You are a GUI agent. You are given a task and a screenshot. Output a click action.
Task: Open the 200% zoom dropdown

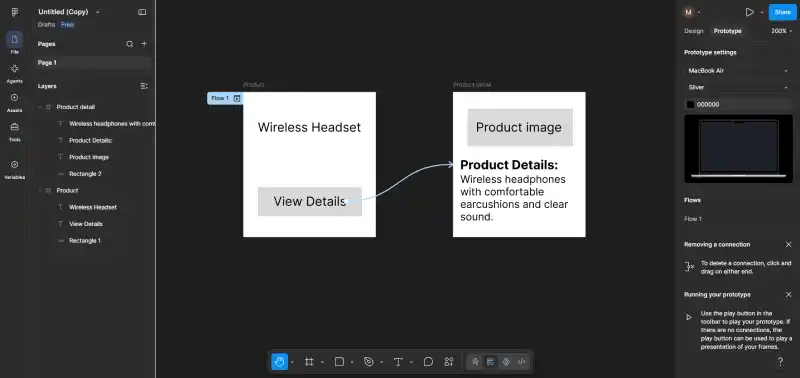782,31
